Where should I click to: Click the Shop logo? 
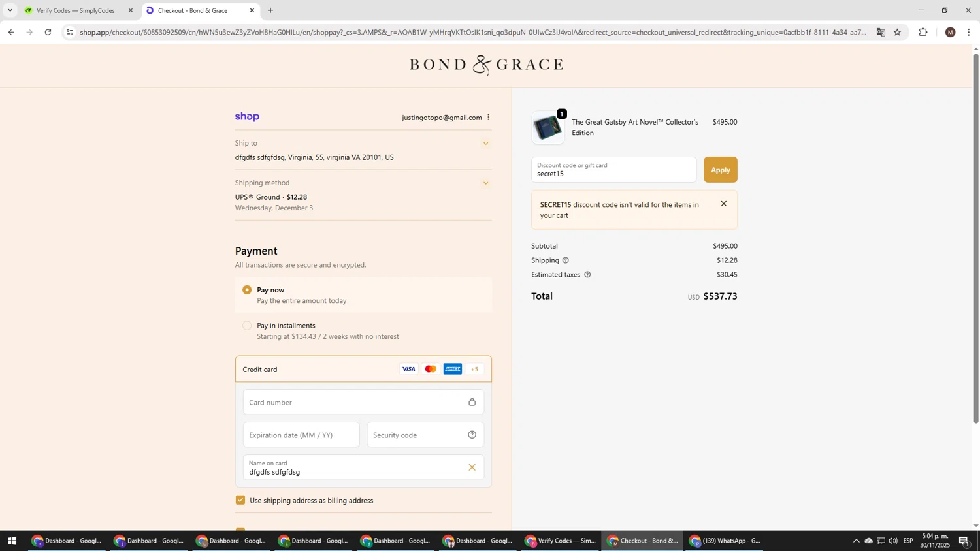pos(247,117)
